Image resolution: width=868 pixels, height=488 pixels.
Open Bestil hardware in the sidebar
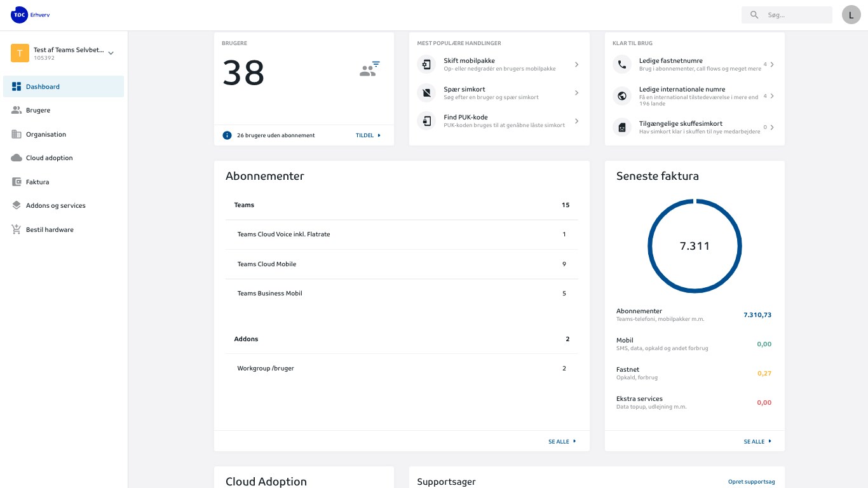[x=64, y=229]
